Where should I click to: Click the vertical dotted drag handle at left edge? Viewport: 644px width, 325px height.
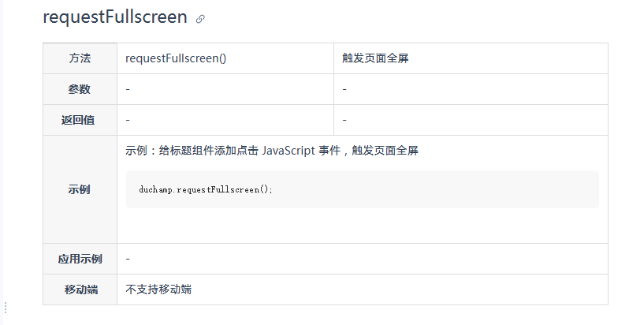point(6,308)
